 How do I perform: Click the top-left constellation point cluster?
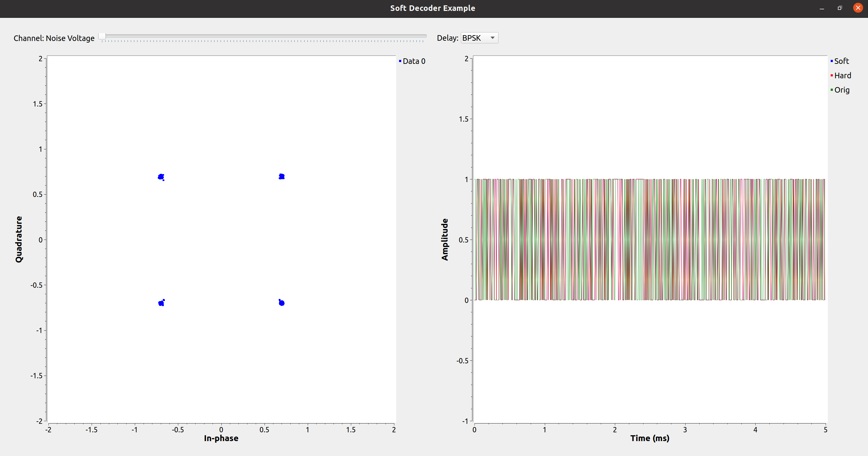click(161, 177)
